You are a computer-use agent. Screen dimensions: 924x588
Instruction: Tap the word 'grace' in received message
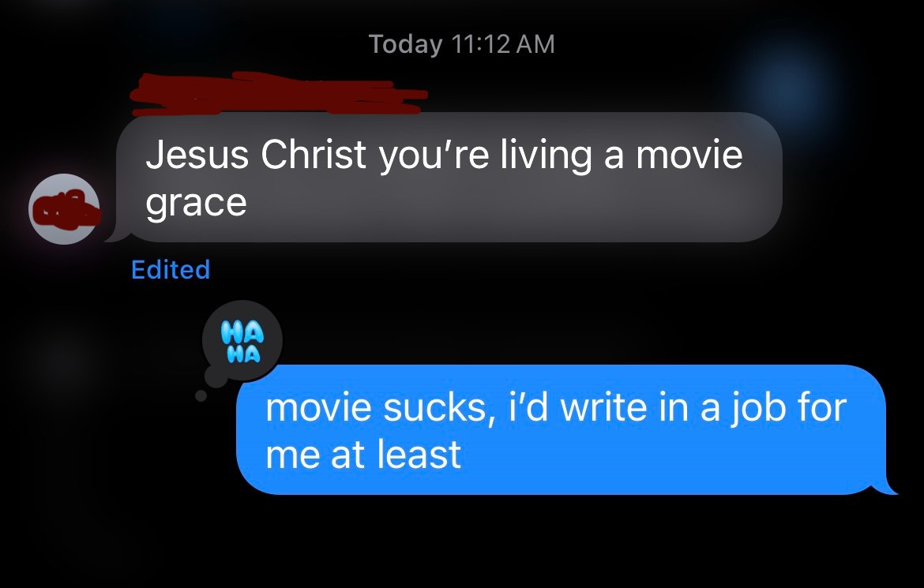click(x=196, y=204)
